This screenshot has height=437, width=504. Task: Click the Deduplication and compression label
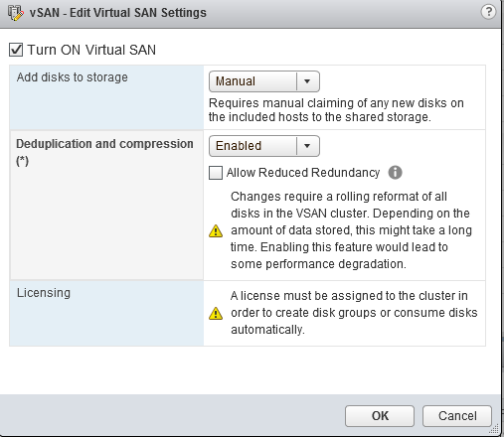pos(104,152)
